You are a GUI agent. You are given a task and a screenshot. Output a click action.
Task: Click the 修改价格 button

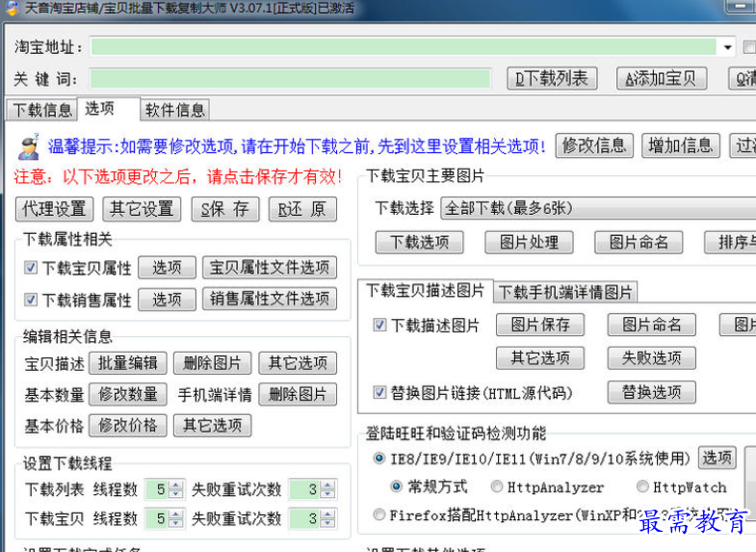(x=128, y=426)
